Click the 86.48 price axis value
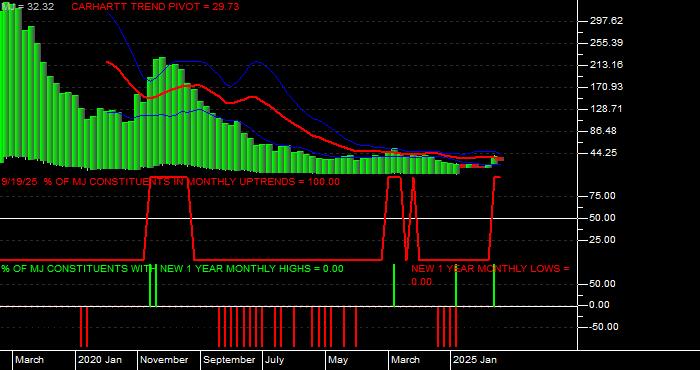 [x=604, y=131]
